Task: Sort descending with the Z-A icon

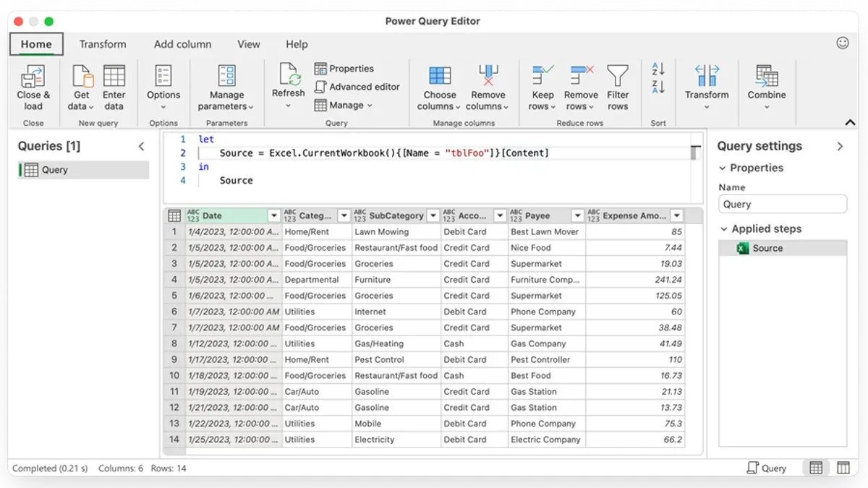Action: coord(658,87)
